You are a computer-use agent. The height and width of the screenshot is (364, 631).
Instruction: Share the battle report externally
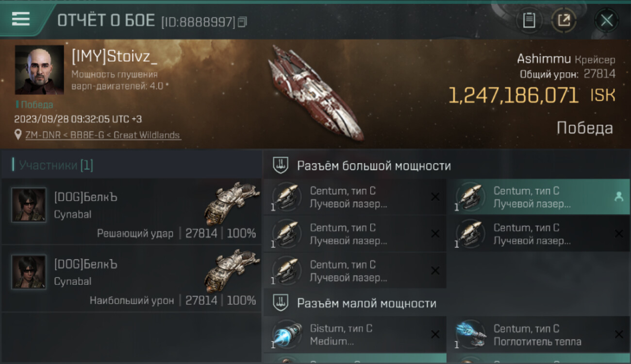click(564, 20)
